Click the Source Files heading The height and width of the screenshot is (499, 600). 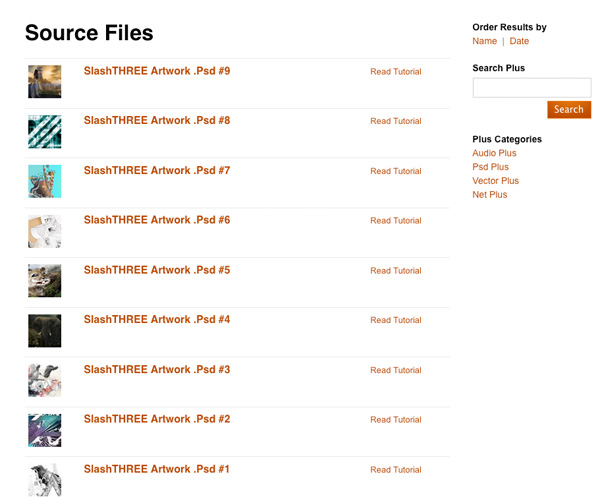89,33
